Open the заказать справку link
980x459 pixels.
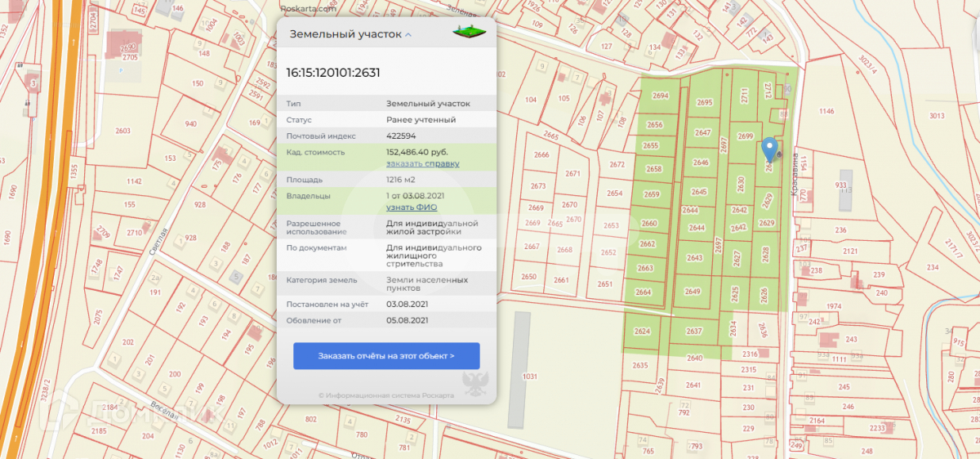point(422,163)
